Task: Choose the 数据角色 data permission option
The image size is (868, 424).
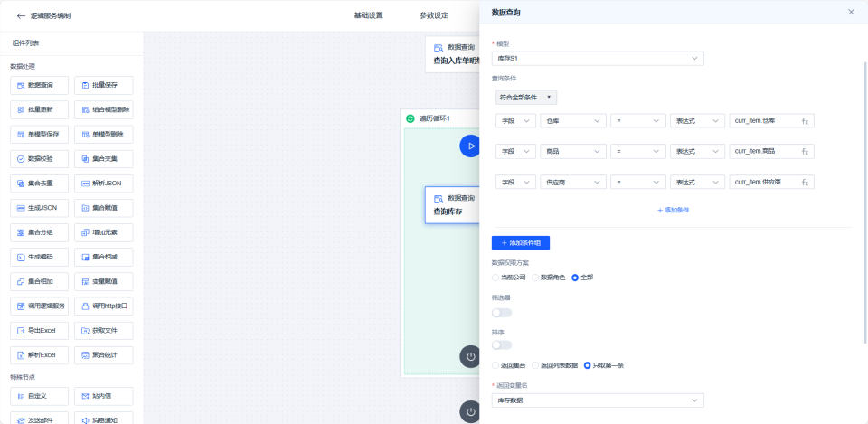Action: 549,278
